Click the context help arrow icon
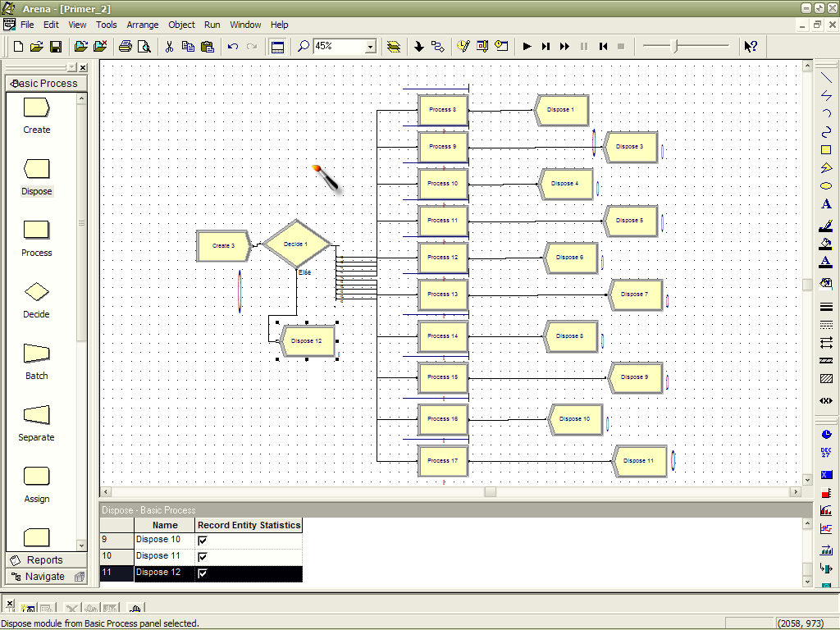This screenshot has height=630, width=840. point(751,47)
